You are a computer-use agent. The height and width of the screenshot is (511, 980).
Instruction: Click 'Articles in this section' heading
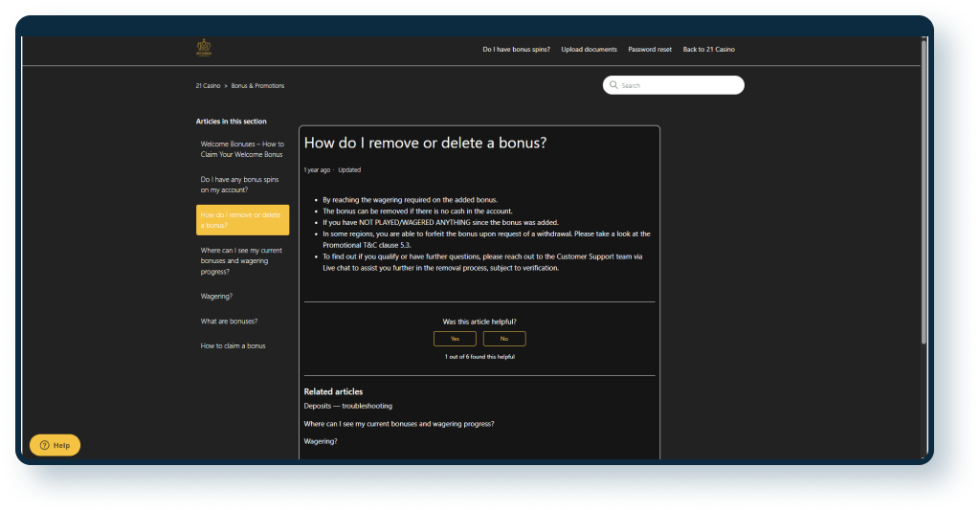click(x=232, y=122)
